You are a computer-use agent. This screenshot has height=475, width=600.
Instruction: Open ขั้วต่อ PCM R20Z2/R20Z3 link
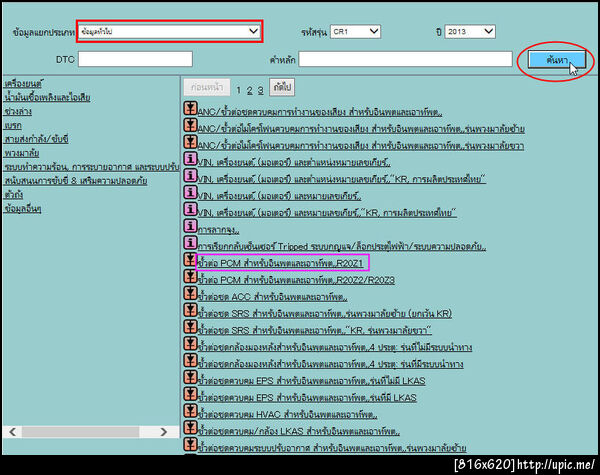click(296, 280)
